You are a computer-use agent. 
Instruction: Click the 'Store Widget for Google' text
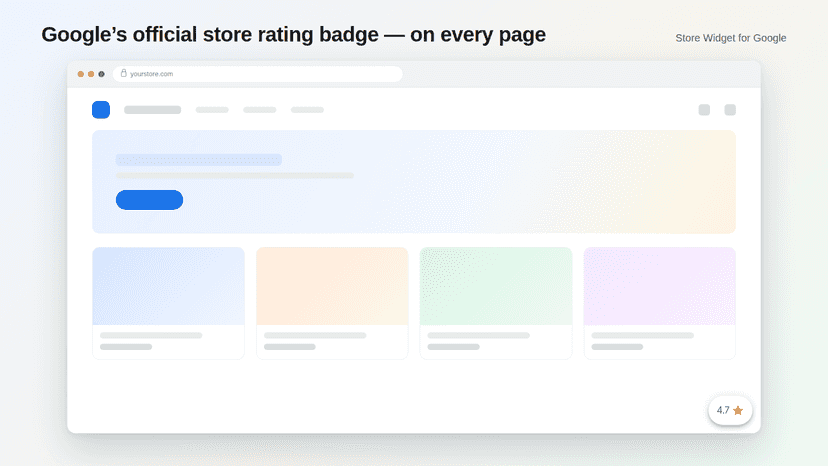coord(731,38)
